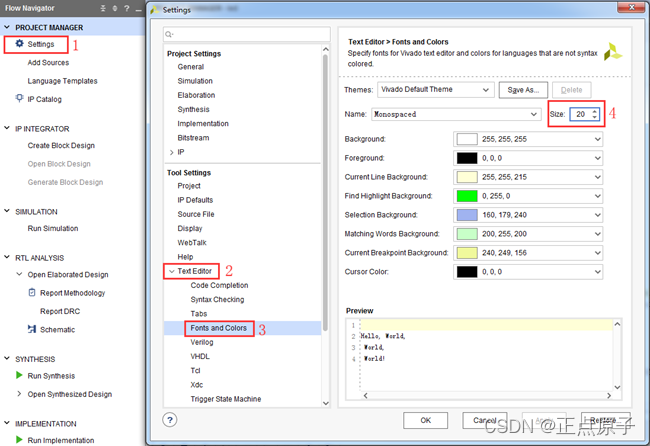The image size is (650, 446).
Task: Click the Schematic icon under RTL Analysis
Action: tap(32, 329)
